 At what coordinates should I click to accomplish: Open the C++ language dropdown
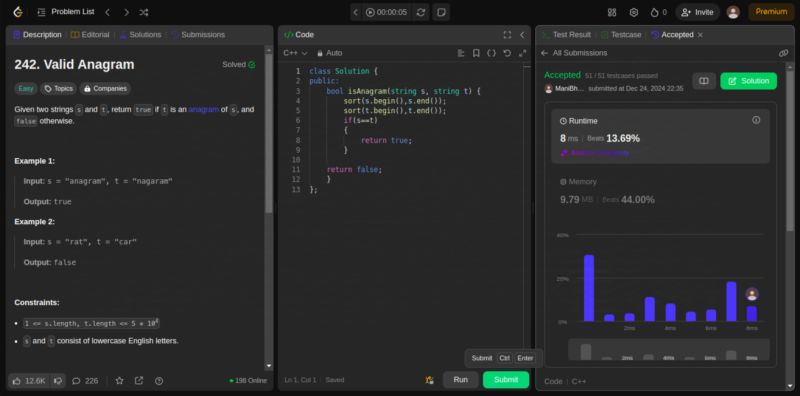295,53
